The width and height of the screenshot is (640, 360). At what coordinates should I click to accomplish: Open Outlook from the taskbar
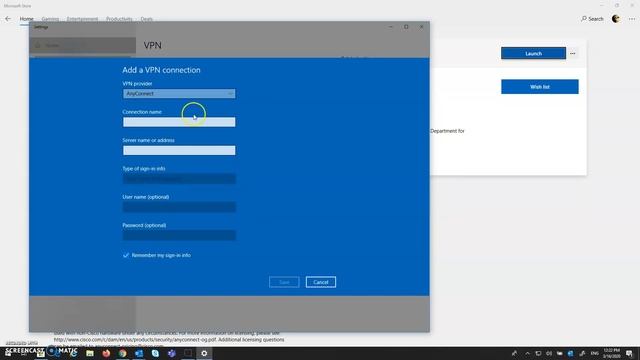139,353
